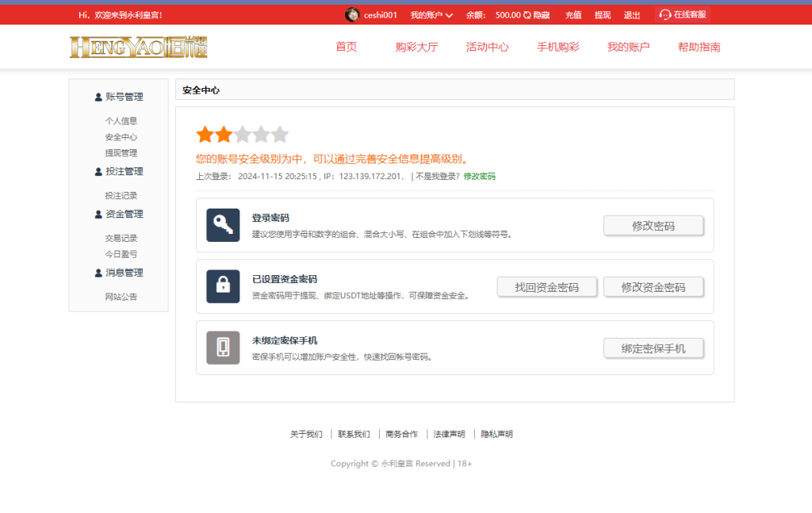Switch to the 购彩大厅 tab
812x513 pixels.
coord(416,47)
